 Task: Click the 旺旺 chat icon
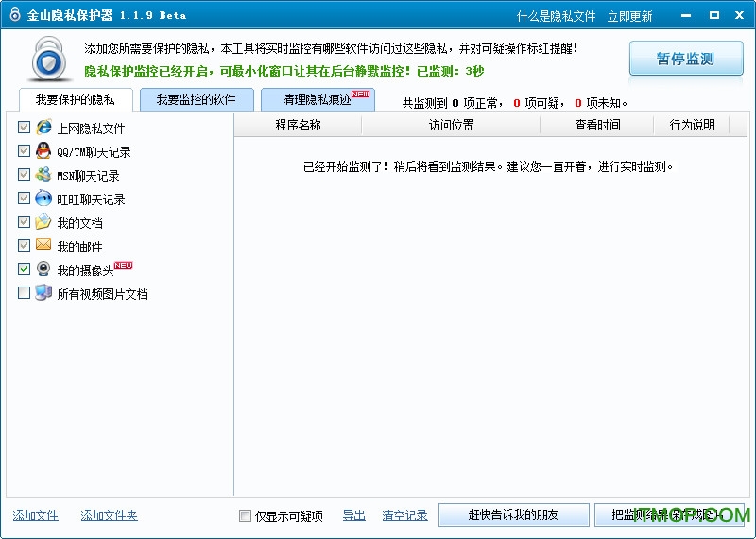[43, 198]
